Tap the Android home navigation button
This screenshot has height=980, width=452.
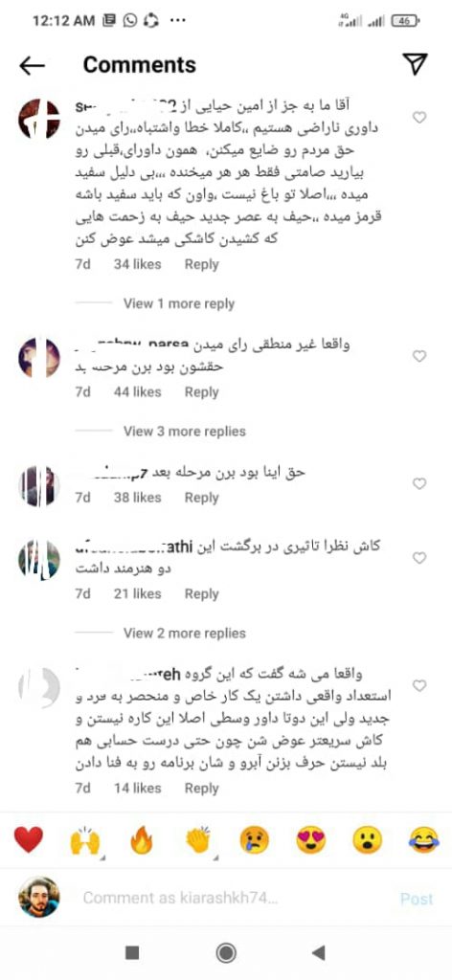[226, 952]
